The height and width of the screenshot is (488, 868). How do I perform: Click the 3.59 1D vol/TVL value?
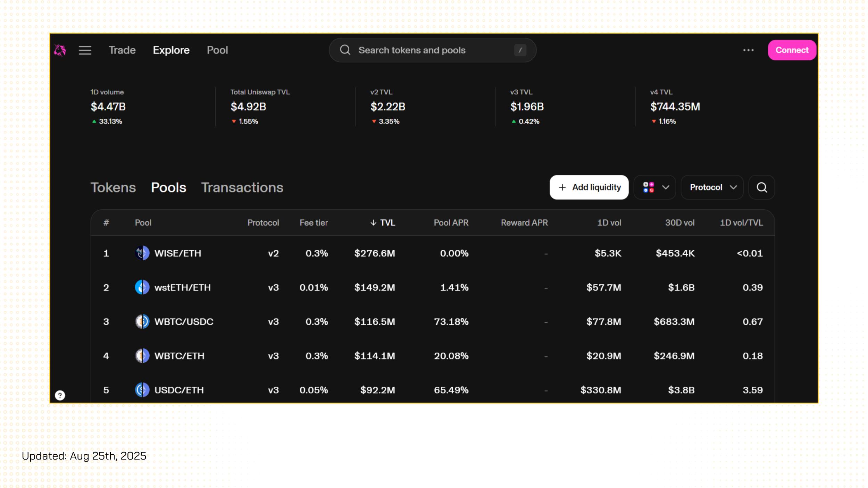753,390
